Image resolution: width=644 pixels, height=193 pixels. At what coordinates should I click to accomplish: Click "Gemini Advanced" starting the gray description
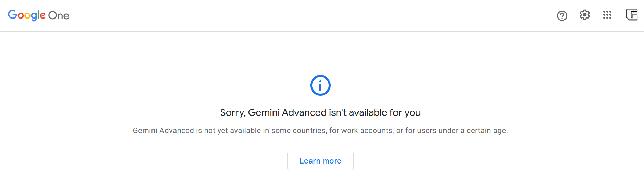click(x=163, y=131)
